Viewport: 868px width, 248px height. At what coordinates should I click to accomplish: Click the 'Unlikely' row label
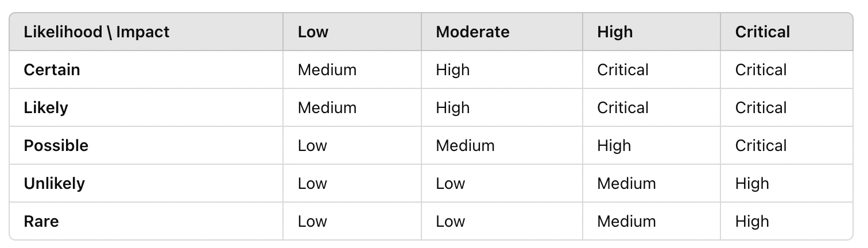coord(54,184)
